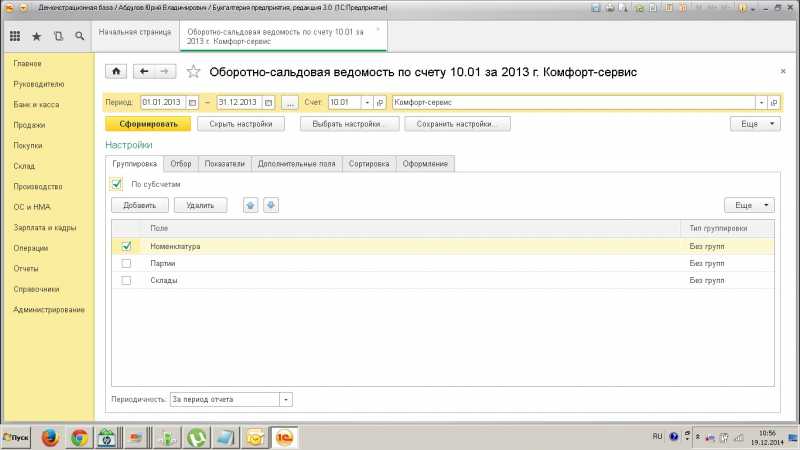Open HP icon in the taskbar

pyautogui.click(x=107, y=438)
